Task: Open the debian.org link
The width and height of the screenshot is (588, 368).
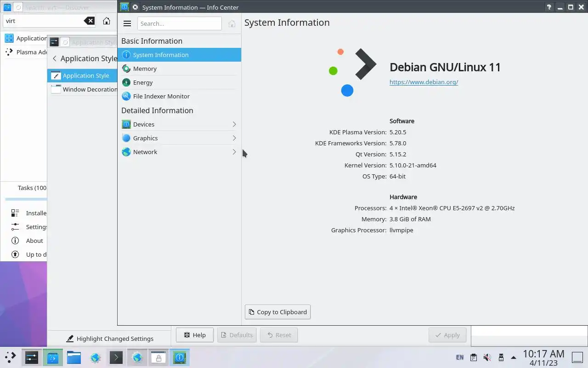Action: (424, 82)
